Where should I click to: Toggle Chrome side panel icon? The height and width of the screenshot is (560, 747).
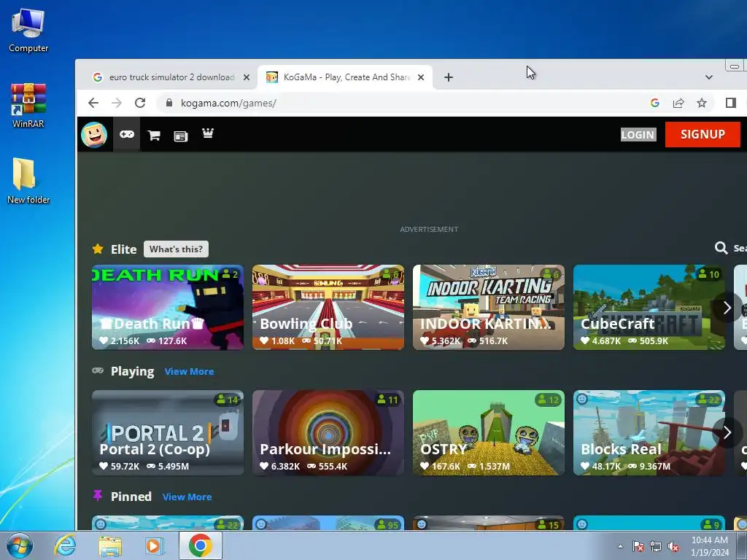click(x=731, y=103)
